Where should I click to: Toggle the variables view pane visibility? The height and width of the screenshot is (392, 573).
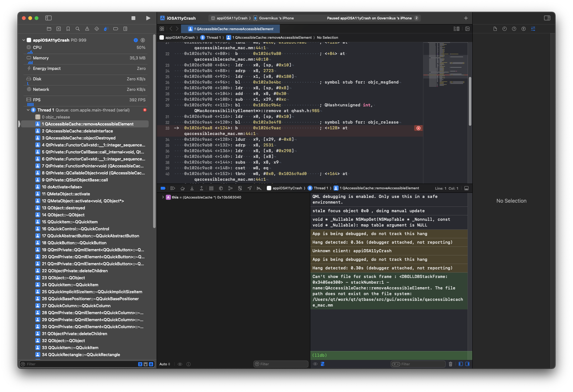(x=461, y=364)
